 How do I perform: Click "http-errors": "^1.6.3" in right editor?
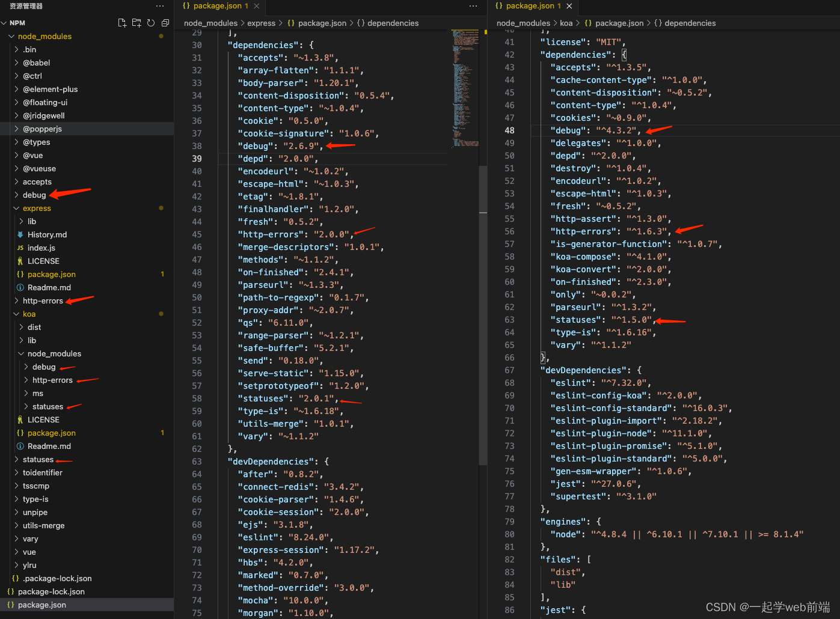click(x=610, y=231)
